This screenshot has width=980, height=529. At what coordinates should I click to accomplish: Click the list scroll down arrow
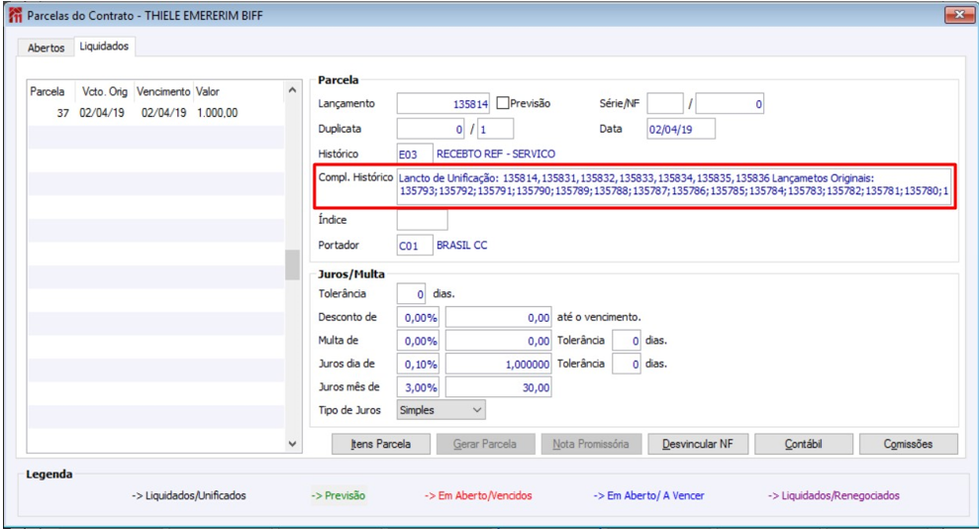(292, 444)
